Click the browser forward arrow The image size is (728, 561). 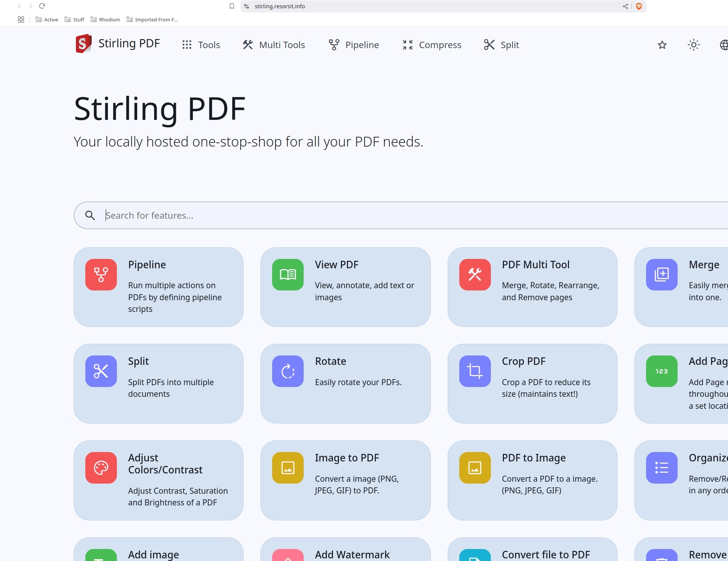[x=31, y=6]
